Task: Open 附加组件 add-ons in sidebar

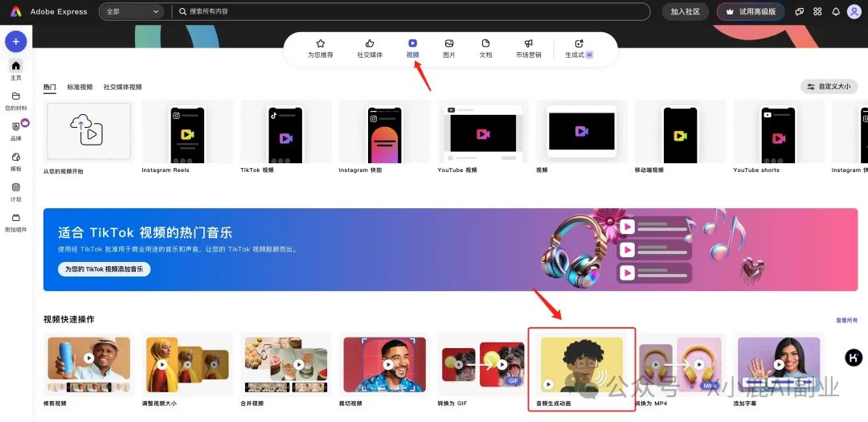Action: [x=15, y=223]
